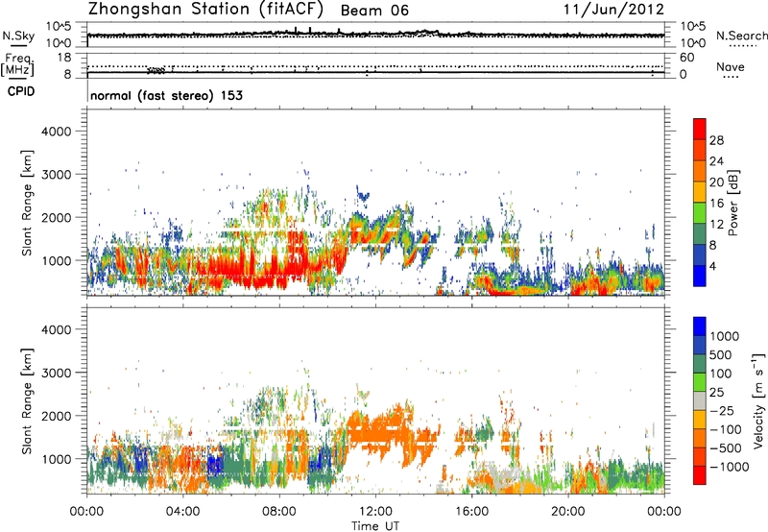The width and height of the screenshot is (768, 532).
Task: Click power colorbar tick label '4'
Action: 712,266
